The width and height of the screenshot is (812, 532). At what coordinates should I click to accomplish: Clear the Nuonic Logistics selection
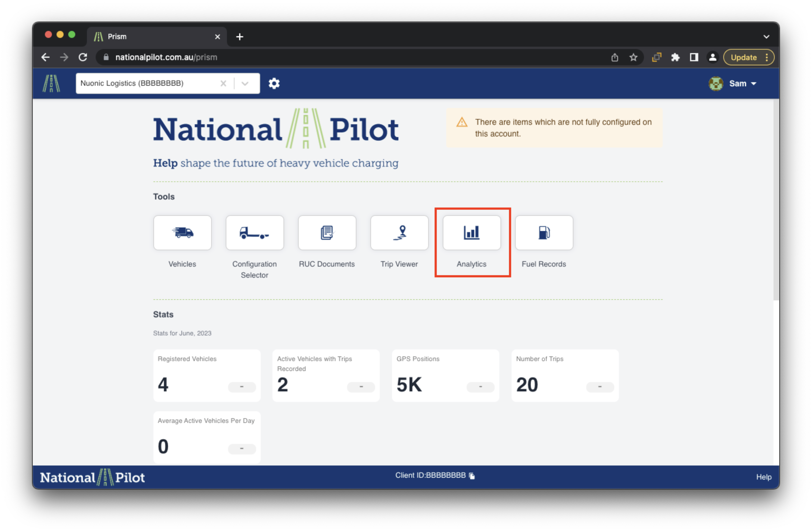(223, 83)
